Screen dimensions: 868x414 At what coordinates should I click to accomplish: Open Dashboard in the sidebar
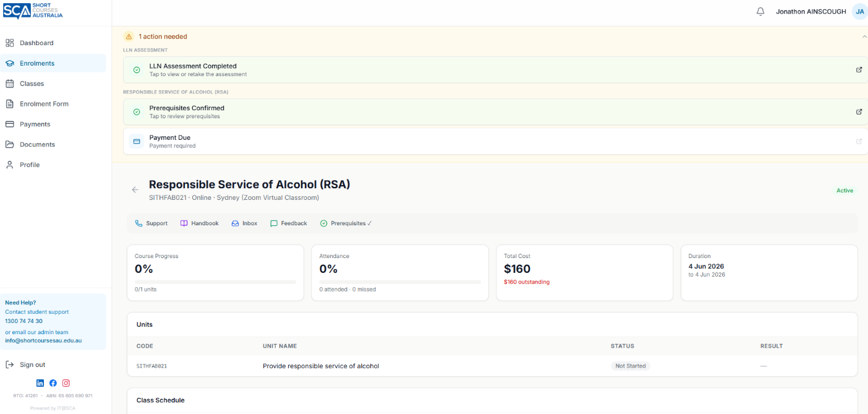coord(54,43)
